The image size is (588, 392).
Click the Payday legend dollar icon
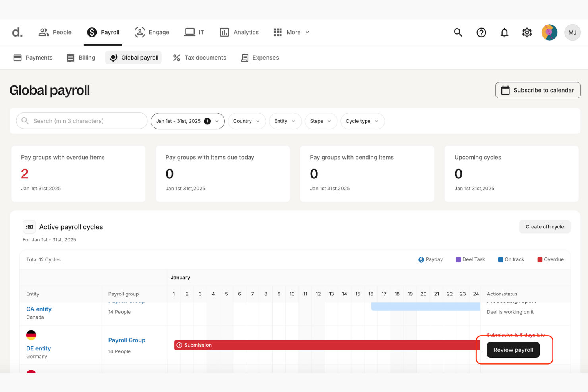tap(421, 259)
